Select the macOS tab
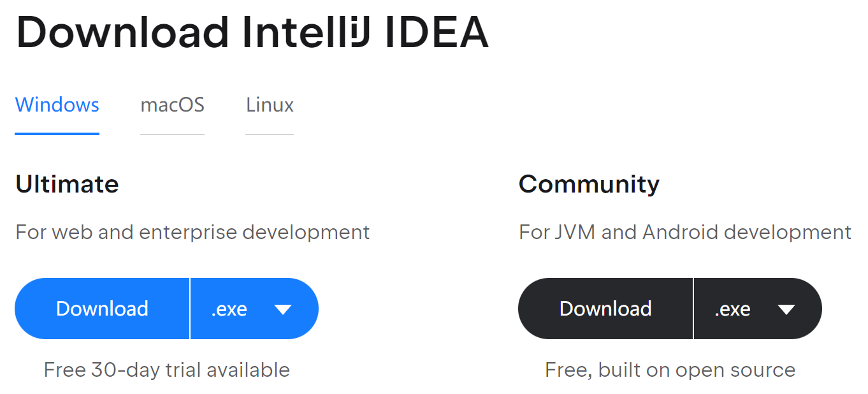This screenshot has height=394, width=868. 172,105
